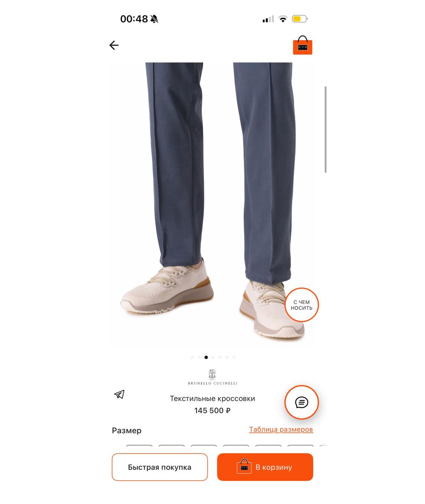This screenshot has height=504, width=425.
Task: Open the orange shopping bag cart icon
Action: (302, 45)
